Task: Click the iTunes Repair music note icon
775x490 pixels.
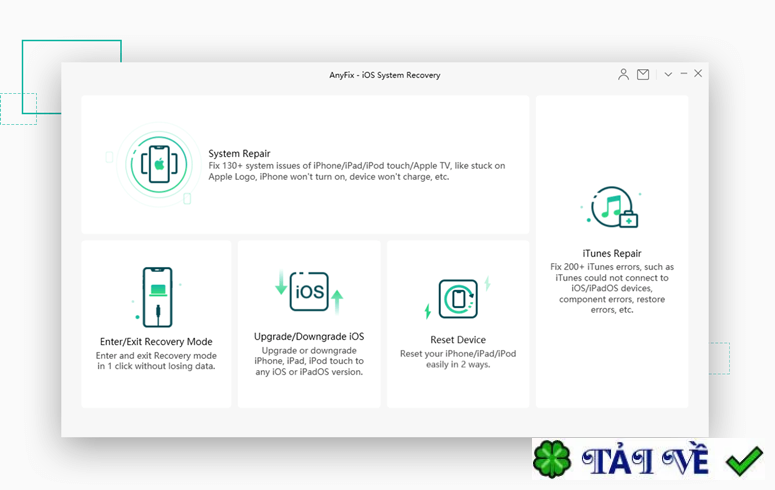Action: point(613,207)
